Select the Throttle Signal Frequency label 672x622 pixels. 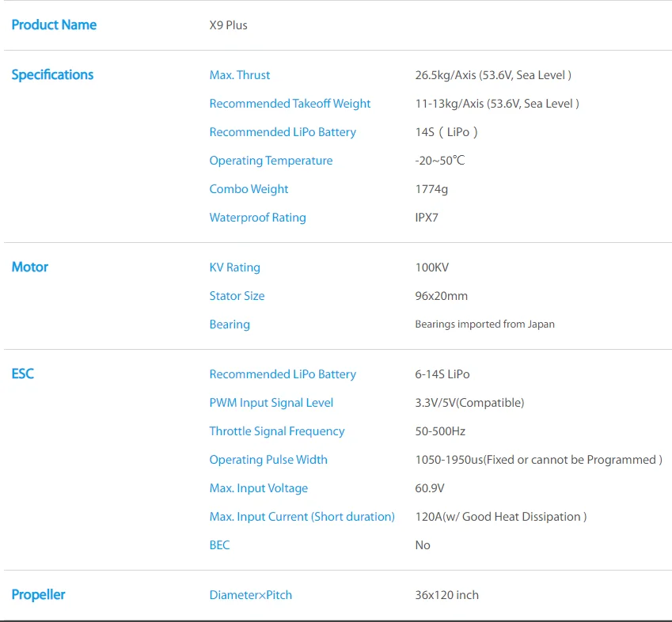click(277, 431)
